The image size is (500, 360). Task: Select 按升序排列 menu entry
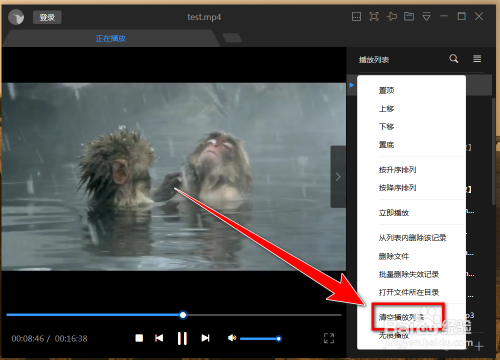(x=397, y=170)
